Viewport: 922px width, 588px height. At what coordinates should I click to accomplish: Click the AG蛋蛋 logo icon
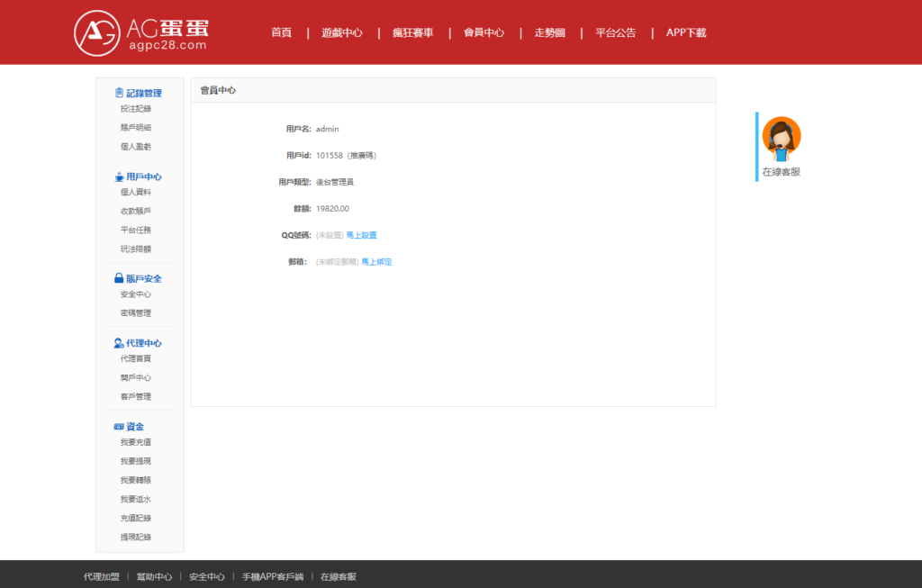tap(96, 32)
